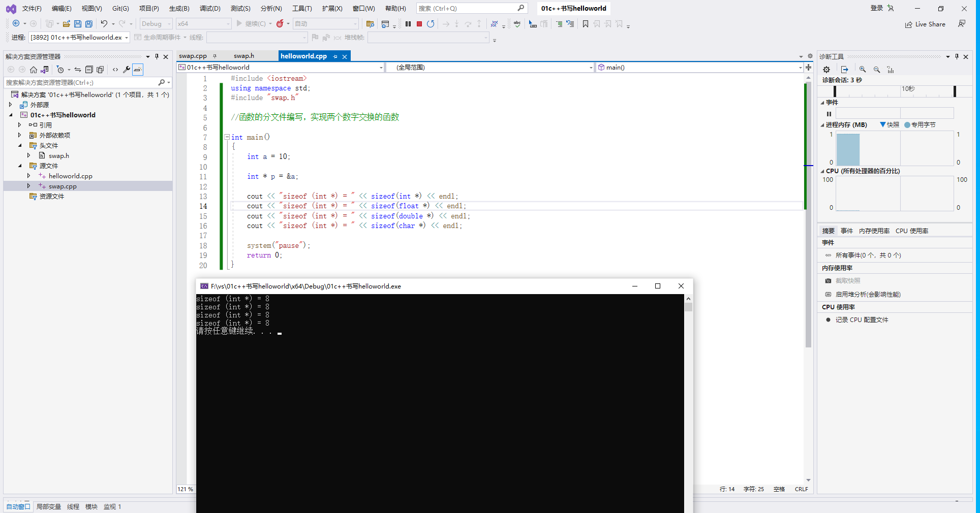Click the Save file toolbar icon
This screenshot has height=513, width=980.
(x=78, y=24)
